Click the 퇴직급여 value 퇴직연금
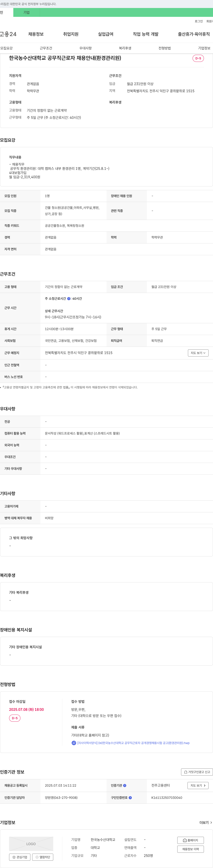 point(157,341)
